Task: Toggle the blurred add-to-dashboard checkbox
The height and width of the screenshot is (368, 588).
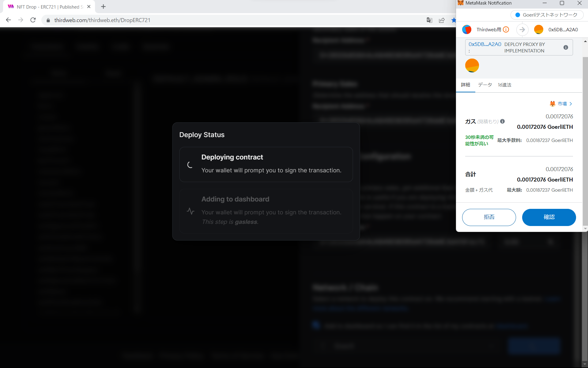Action: tap(316, 325)
